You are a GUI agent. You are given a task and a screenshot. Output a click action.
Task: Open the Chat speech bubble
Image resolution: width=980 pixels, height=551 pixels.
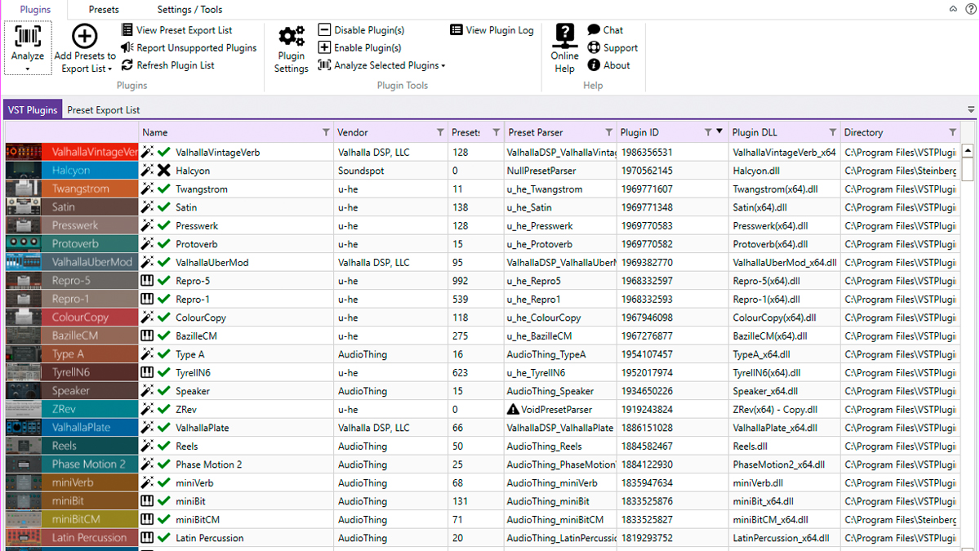[x=605, y=30]
